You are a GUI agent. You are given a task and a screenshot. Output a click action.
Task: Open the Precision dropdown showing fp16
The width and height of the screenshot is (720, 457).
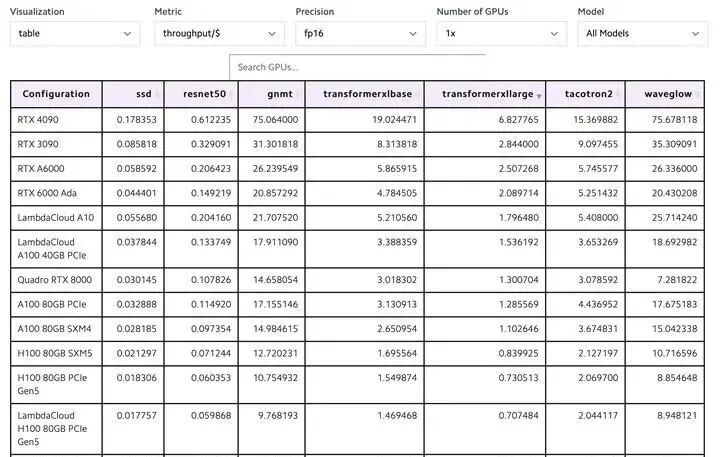click(360, 34)
